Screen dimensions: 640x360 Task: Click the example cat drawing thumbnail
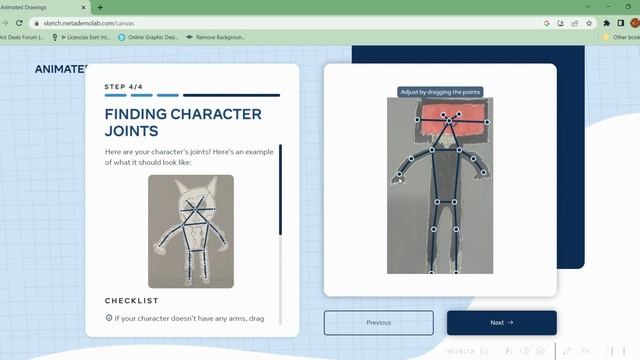[191, 231]
